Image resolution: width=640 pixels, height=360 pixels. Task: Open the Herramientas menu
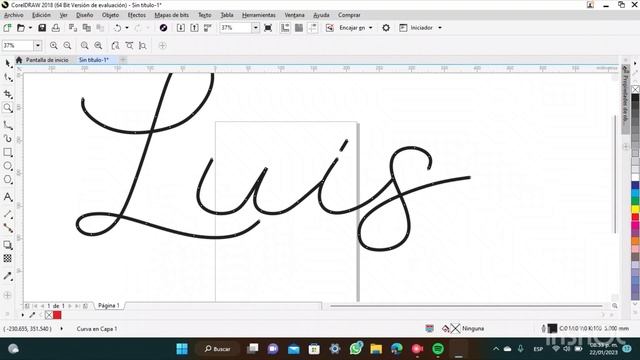pos(259,15)
